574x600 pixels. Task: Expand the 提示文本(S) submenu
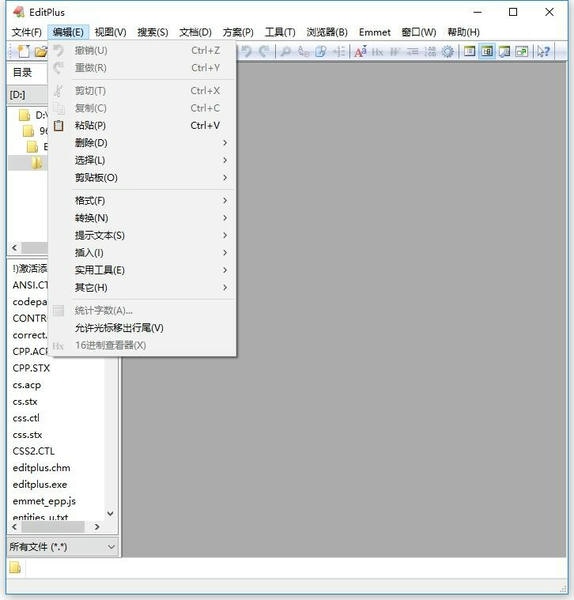[x=142, y=235]
